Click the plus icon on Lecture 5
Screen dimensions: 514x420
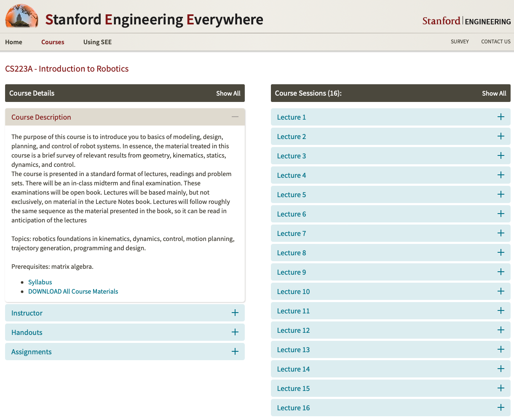coord(501,194)
